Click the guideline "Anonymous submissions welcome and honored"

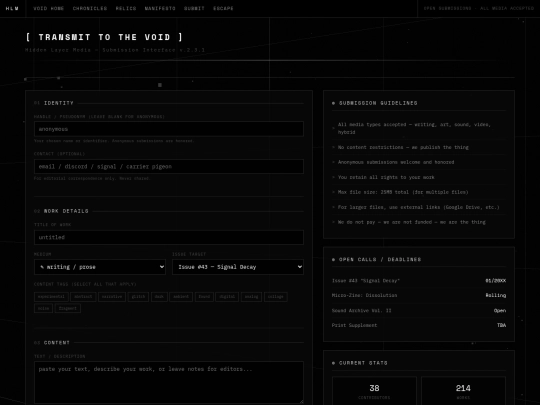419,162
